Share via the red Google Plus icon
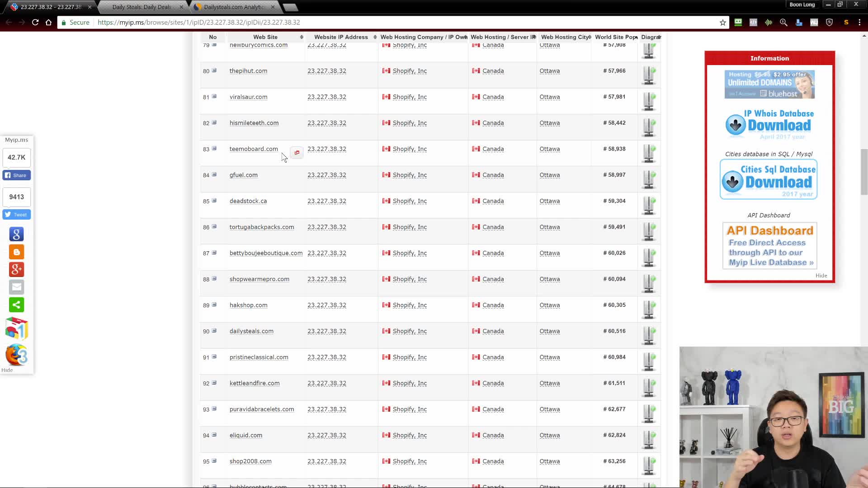The height and width of the screenshot is (488, 868). coord(17,269)
